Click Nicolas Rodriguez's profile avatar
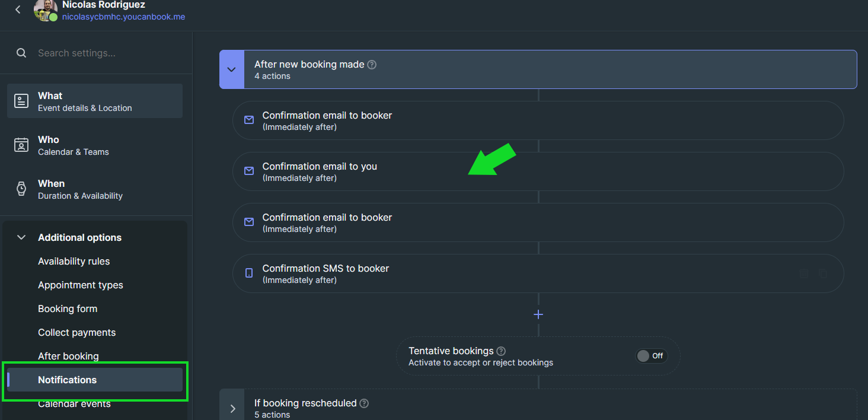 [x=45, y=10]
